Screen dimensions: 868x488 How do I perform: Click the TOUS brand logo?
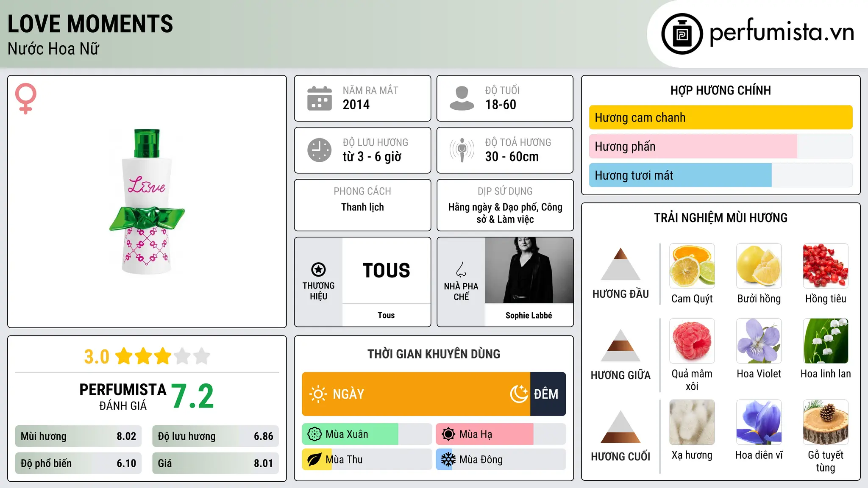387,270
